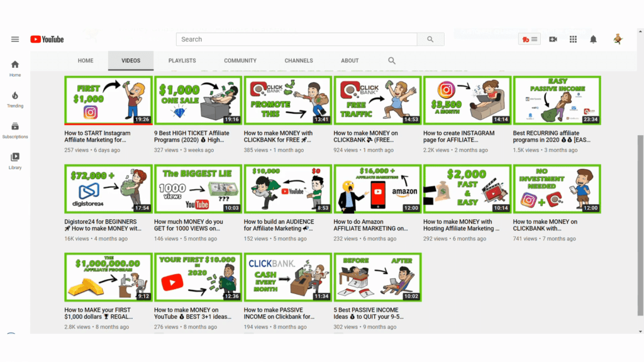Open Trending in sidebar
Screen dimensions: 644x362
pos(15,100)
